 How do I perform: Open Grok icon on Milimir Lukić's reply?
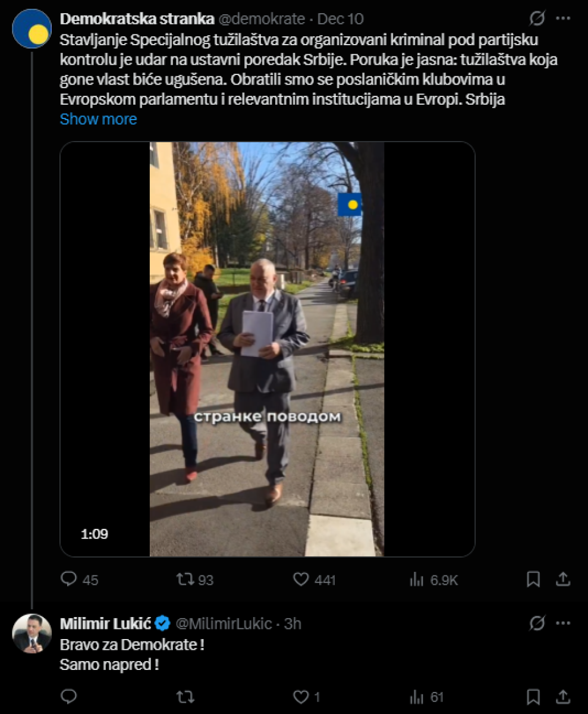537,624
